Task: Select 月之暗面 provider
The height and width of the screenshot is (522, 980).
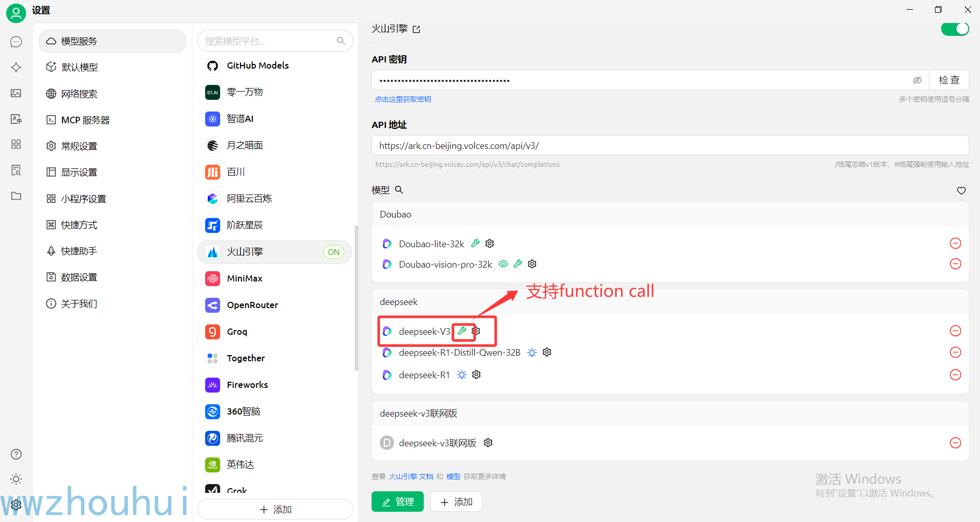Action: point(275,145)
